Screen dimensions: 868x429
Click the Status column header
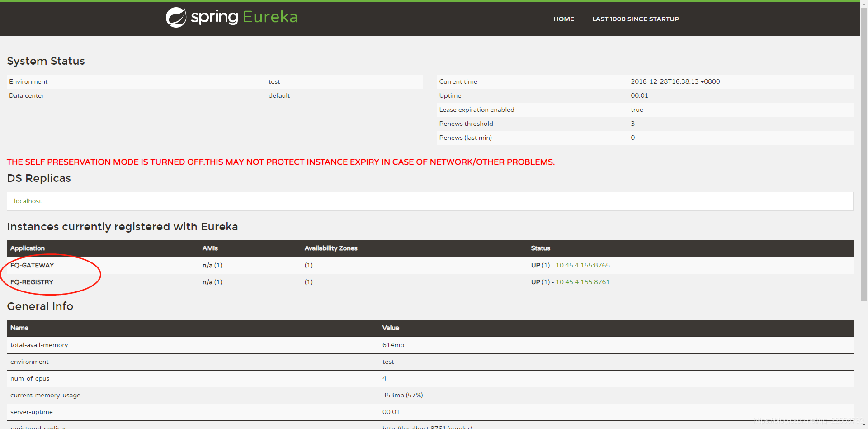tap(540, 248)
